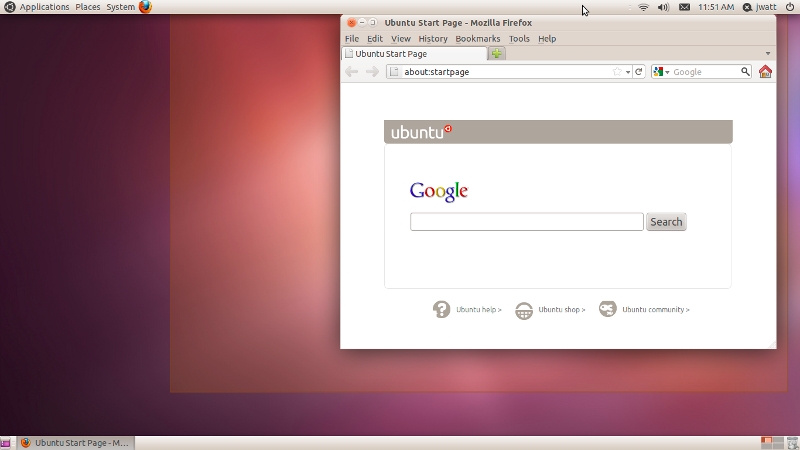Focus the Google search field on page
The height and width of the screenshot is (450, 800).
pos(527,222)
